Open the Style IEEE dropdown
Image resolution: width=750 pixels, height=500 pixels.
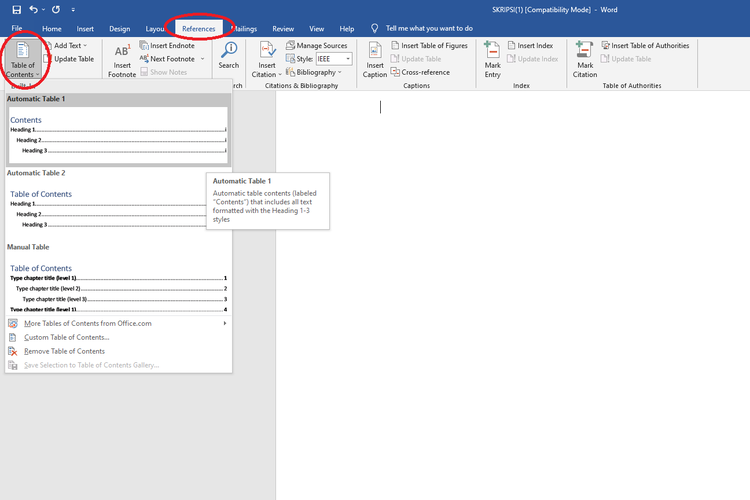pyautogui.click(x=335, y=59)
